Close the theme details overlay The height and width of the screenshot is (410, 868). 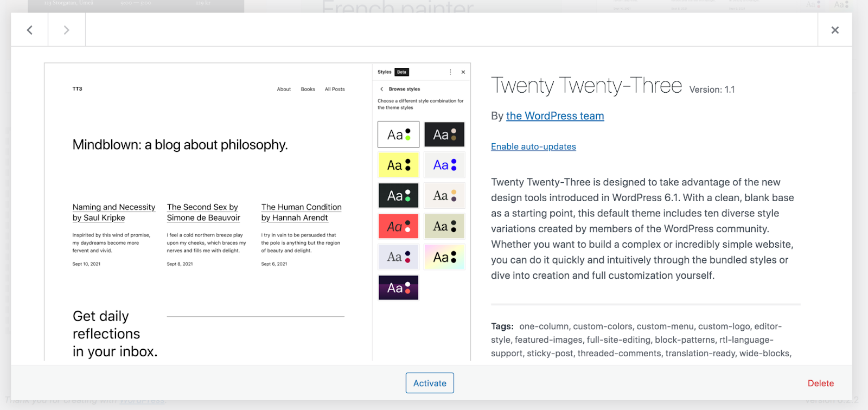click(x=835, y=30)
